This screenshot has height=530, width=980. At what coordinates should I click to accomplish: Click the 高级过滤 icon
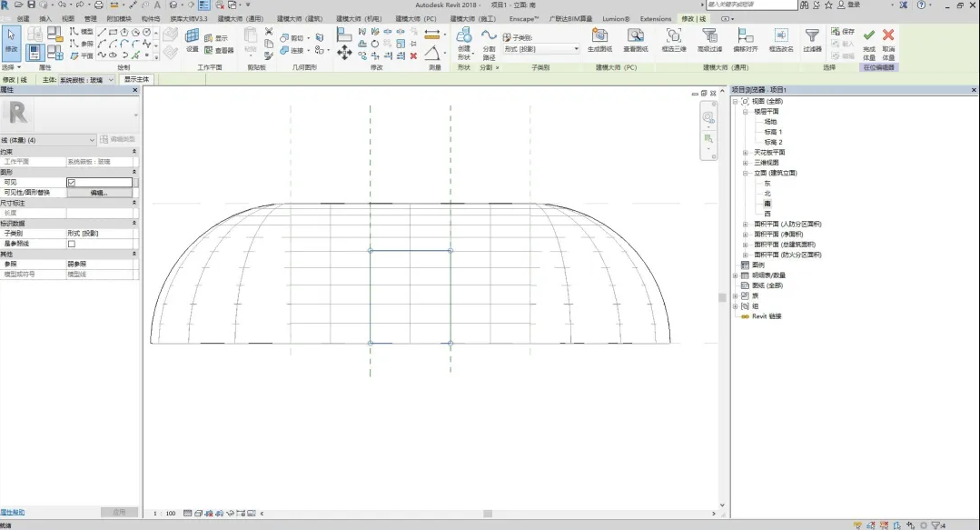pyautogui.click(x=709, y=36)
